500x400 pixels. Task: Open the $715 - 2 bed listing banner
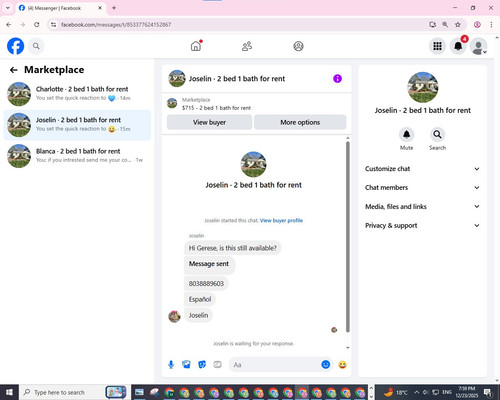[x=256, y=104]
